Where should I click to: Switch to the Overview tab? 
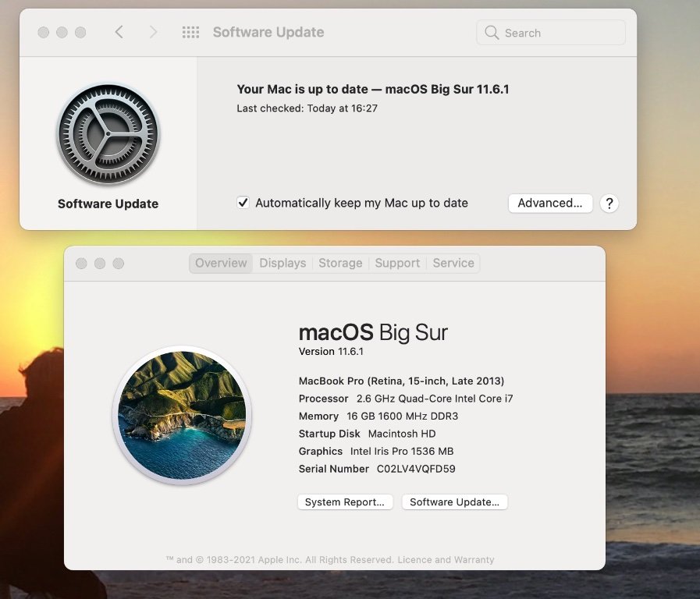pyautogui.click(x=221, y=264)
